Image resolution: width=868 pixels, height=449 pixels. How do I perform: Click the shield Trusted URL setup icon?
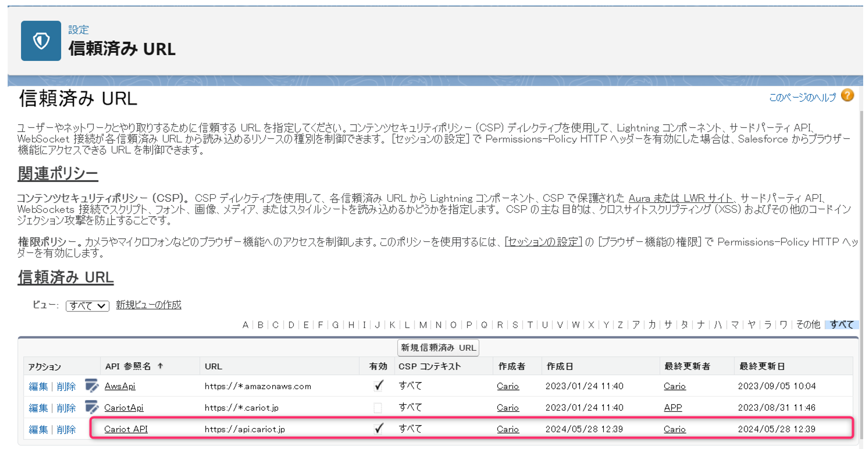click(x=41, y=41)
